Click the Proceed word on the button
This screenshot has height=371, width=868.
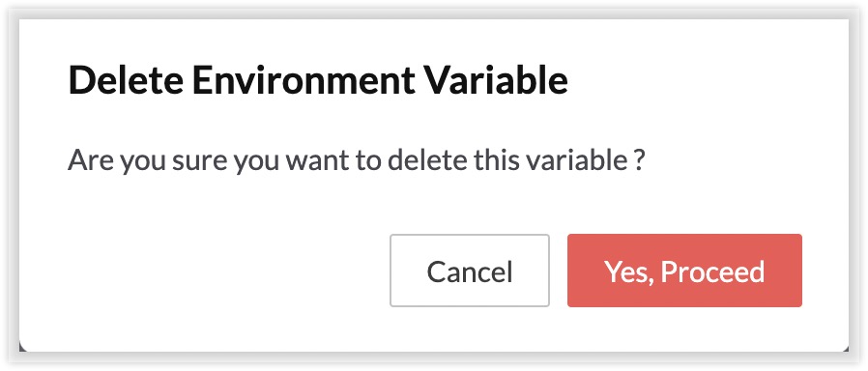coord(713,271)
